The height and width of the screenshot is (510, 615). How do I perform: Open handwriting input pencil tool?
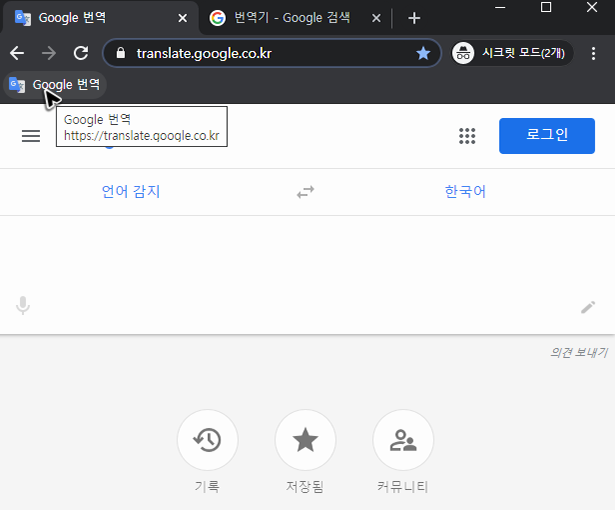coord(588,307)
